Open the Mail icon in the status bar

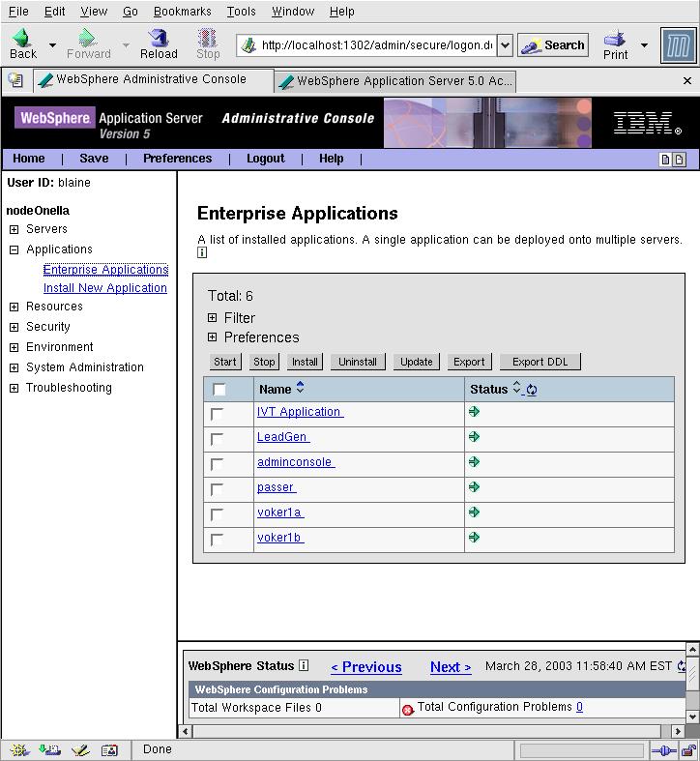click(x=49, y=750)
